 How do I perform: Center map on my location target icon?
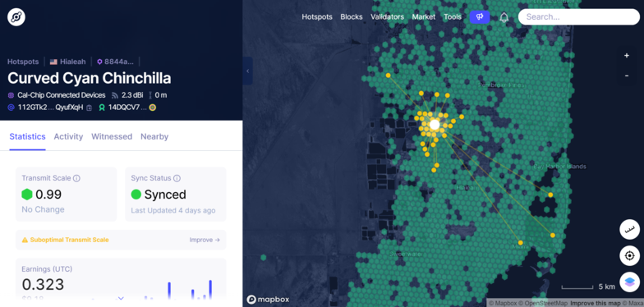tap(629, 256)
